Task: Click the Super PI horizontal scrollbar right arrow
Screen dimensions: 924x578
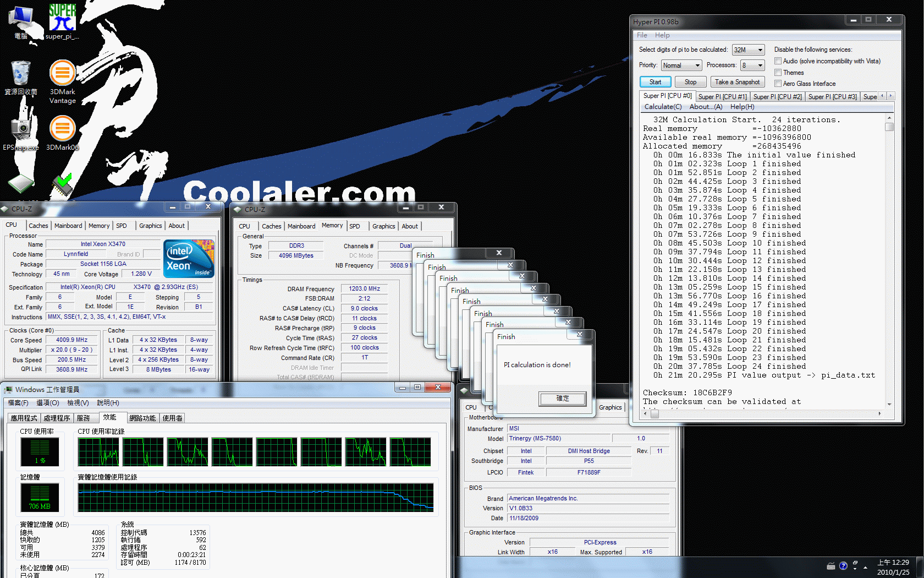Action: 879,413
